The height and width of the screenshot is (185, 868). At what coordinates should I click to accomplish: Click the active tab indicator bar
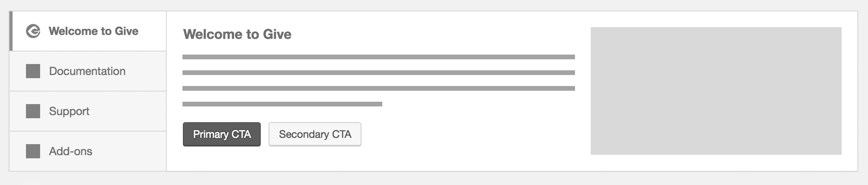[x=11, y=31]
